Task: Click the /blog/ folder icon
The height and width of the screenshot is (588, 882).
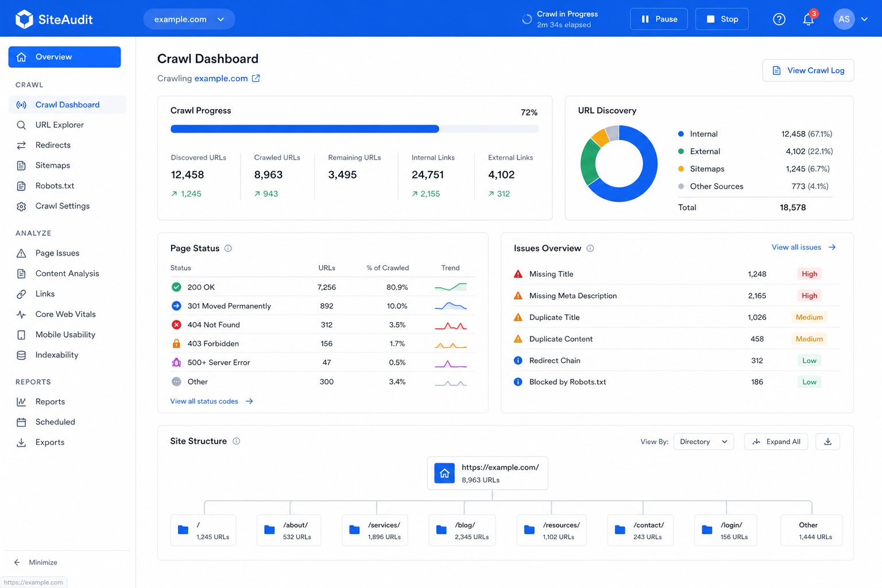Action: [442, 529]
